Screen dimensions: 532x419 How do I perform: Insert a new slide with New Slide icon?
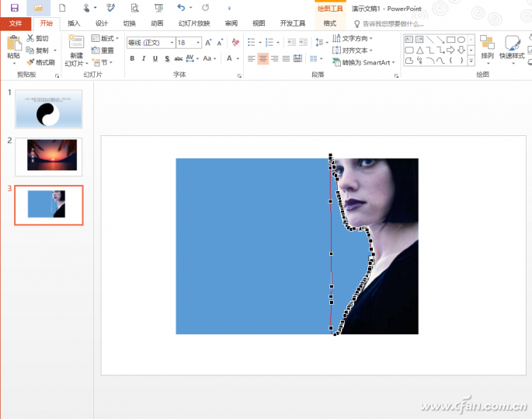(x=75, y=45)
